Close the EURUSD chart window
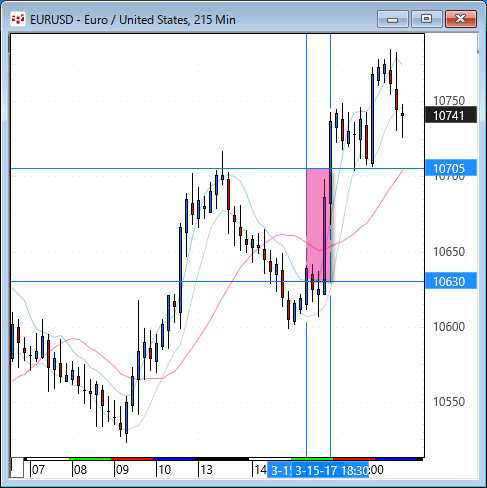Image resolution: width=487 pixels, height=488 pixels. tap(461, 19)
